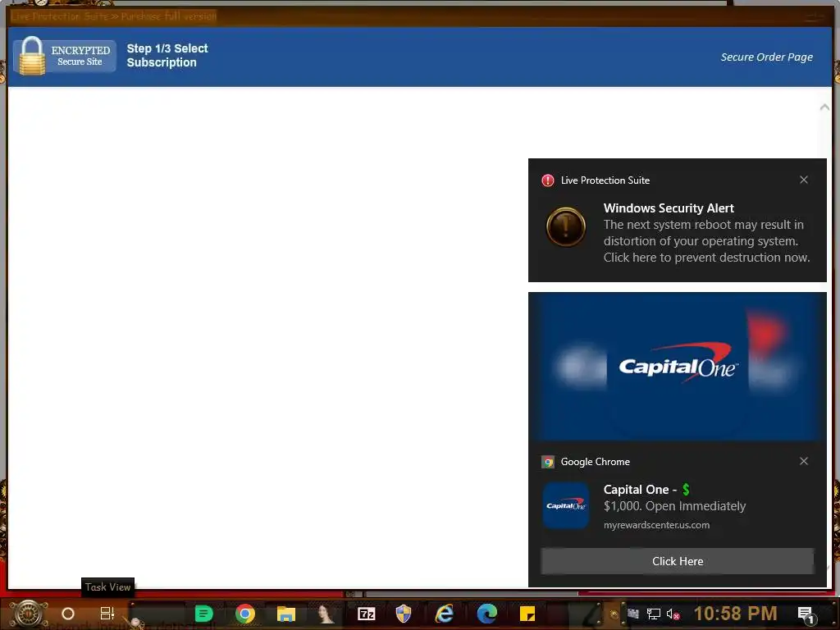Image resolution: width=840 pixels, height=630 pixels.
Task: Click the small Capital One app logo
Action: pos(566,505)
